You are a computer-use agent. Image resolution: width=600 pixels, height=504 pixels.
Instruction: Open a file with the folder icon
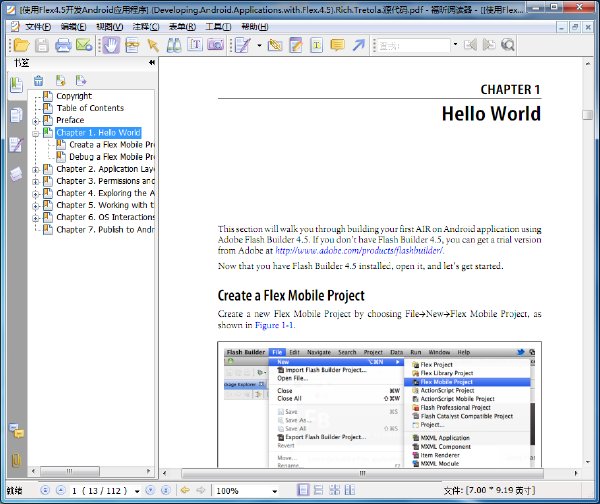pyautogui.click(x=21, y=45)
